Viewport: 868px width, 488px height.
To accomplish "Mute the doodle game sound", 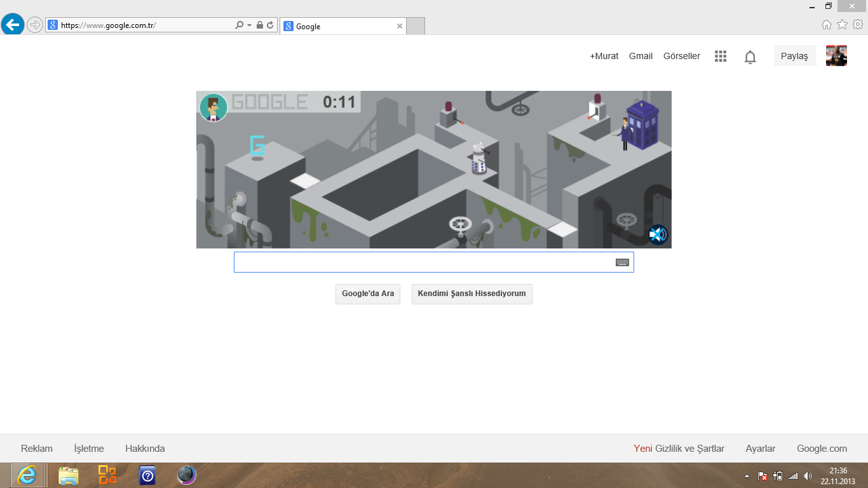I will point(658,235).
